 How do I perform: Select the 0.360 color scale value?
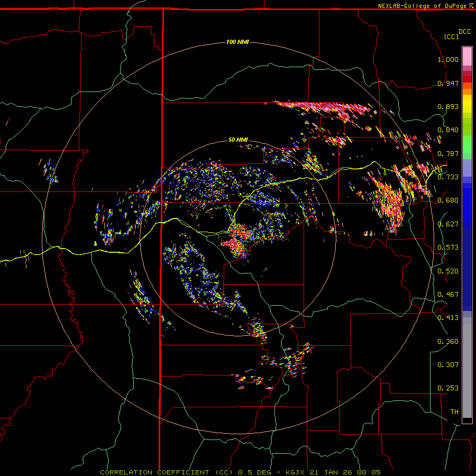click(x=448, y=342)
